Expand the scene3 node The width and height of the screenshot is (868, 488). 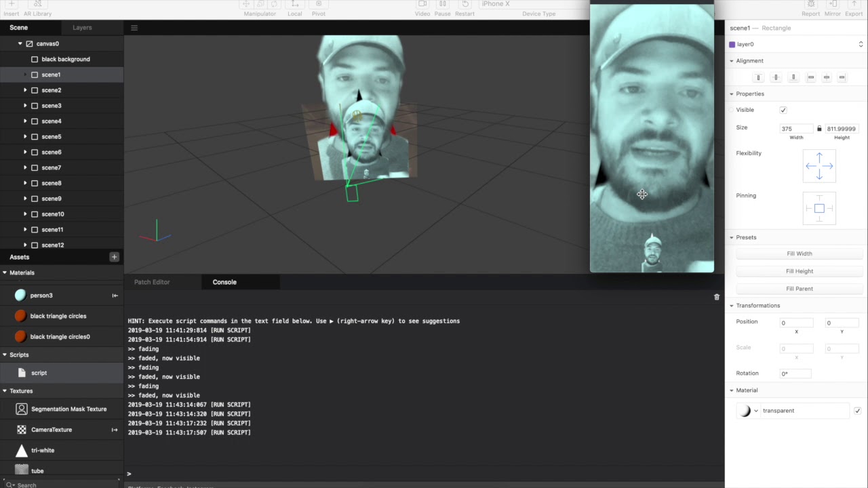coord(25,106)
